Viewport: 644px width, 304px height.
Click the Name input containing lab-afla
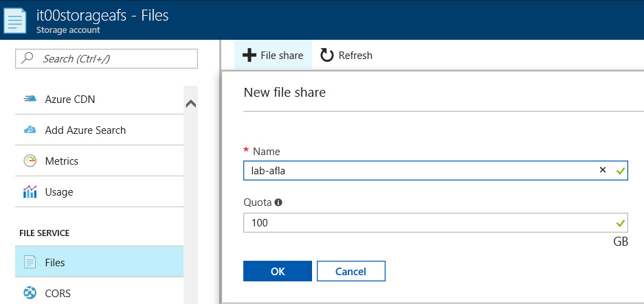click(435, 171)
